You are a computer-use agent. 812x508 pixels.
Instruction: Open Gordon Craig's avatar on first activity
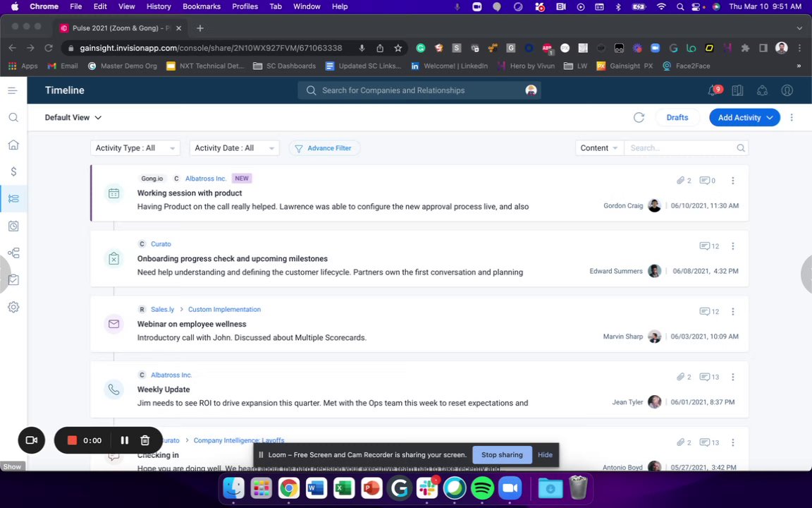pyautogui.click(x=655, y=206)
